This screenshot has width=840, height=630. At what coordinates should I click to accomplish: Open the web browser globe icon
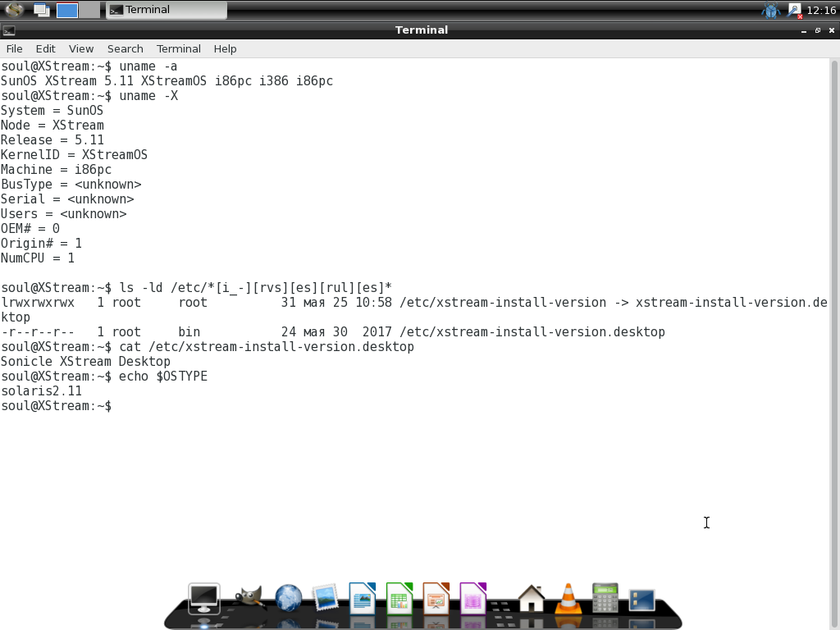(x=288, y=598)
